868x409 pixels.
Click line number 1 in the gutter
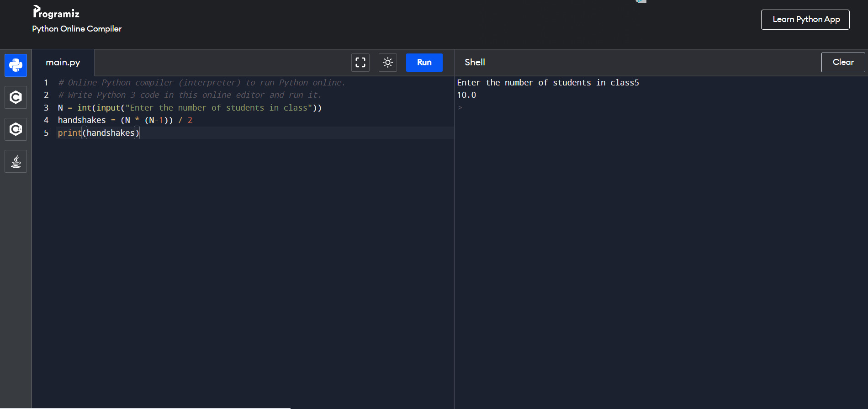46,83
